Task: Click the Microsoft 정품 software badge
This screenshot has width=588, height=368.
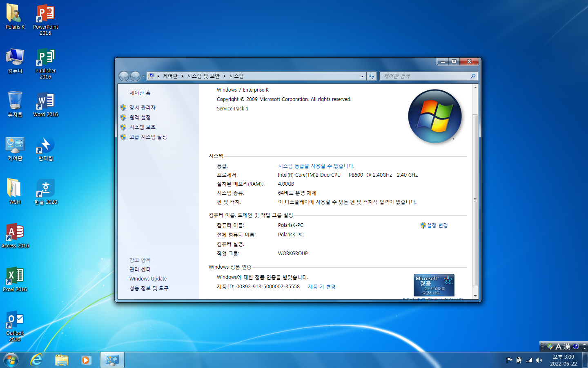Action: [x=434, y=285]
